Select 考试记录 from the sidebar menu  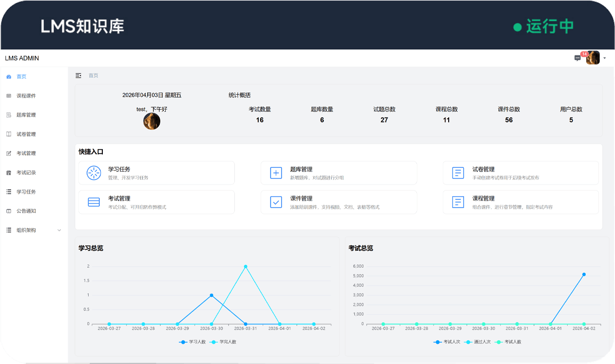[x=26, y=173]
